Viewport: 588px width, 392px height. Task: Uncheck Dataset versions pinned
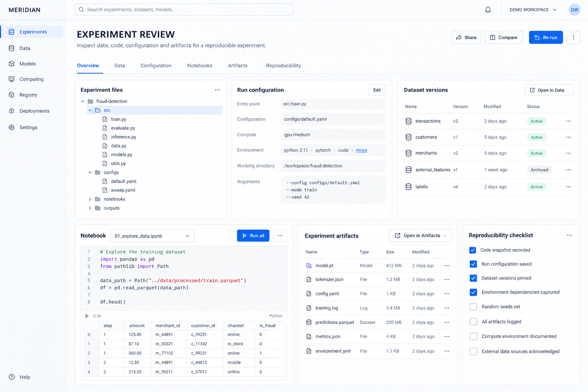[x=474, y=278]
